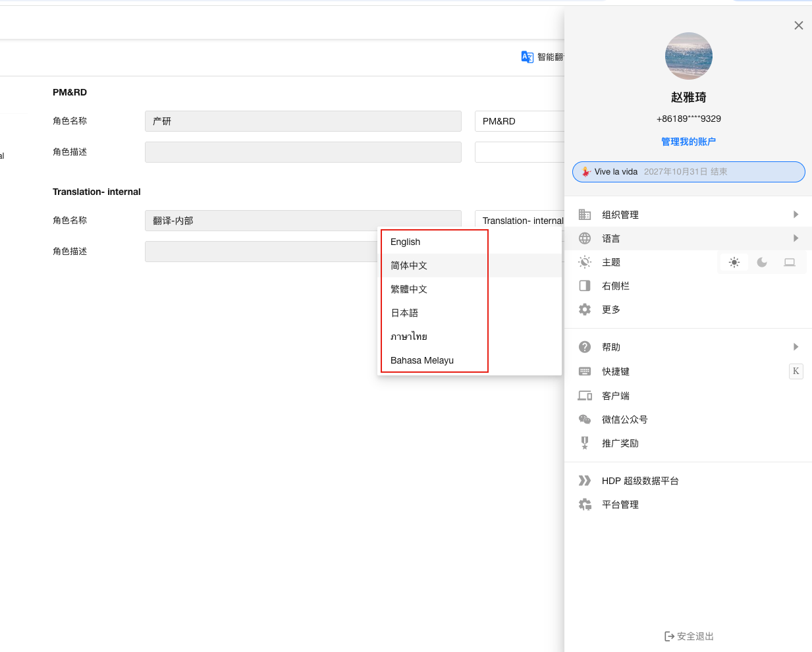Select 简体中文 language option
This screenshot has height=652, width=812.
(x=470, y=265)
